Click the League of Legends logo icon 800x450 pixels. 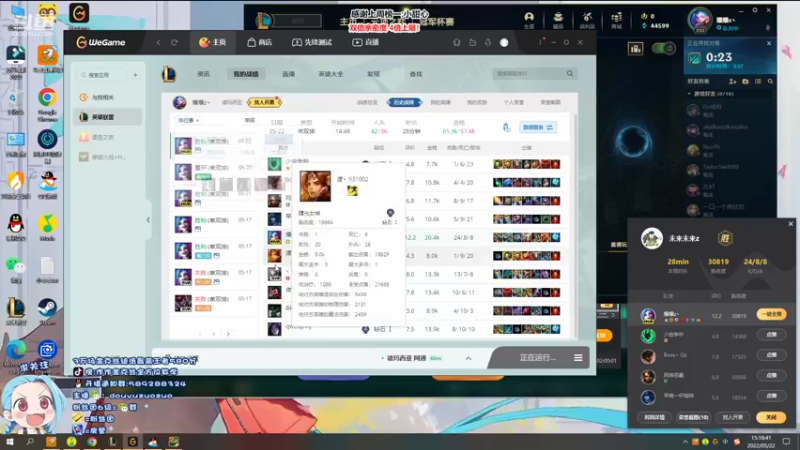[169, 74]
